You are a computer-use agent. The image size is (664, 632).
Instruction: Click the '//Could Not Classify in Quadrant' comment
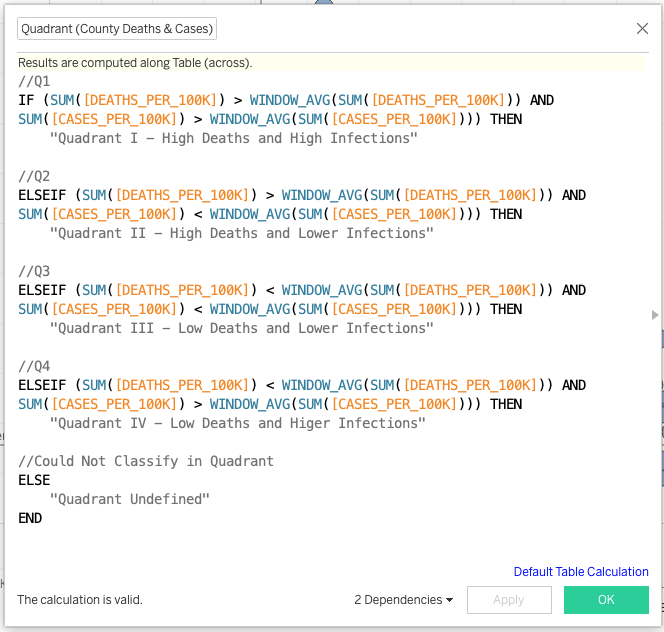click(145, 461)
